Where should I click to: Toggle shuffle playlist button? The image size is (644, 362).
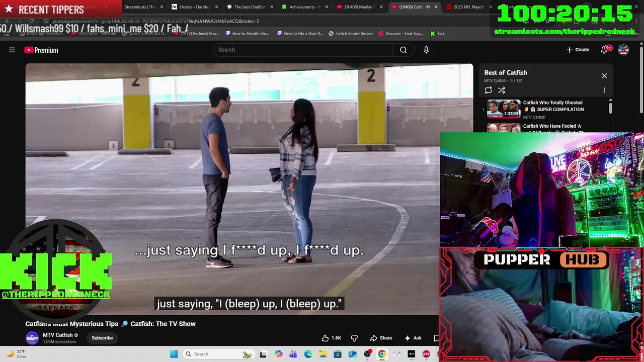502,90
